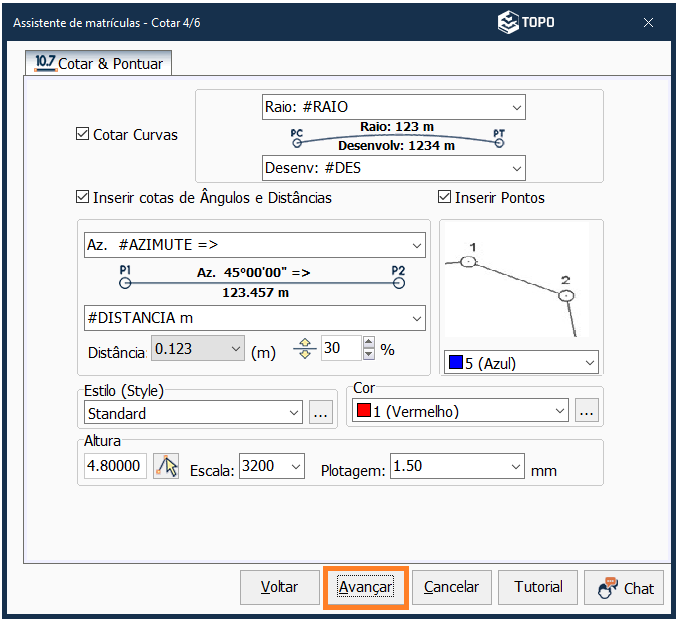681x620 pixels.
Task: Open color browse ellipsis button
Action: tap(587, 411)
